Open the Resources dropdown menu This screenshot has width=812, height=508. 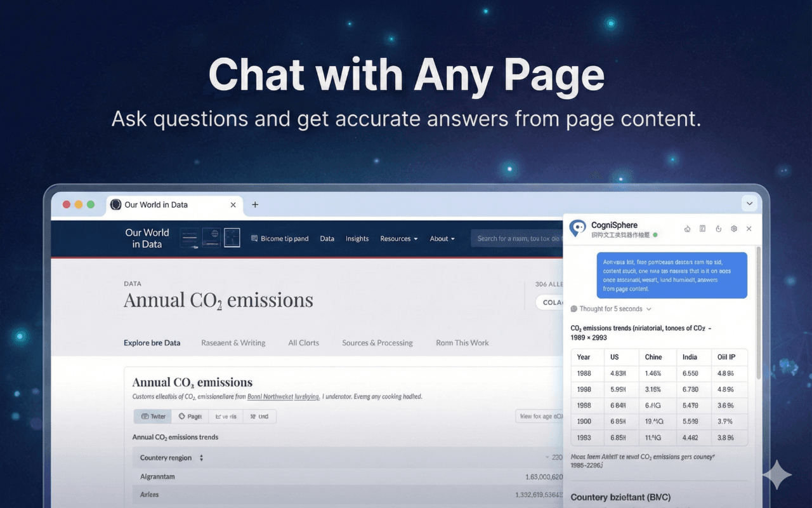pos(398,239)
